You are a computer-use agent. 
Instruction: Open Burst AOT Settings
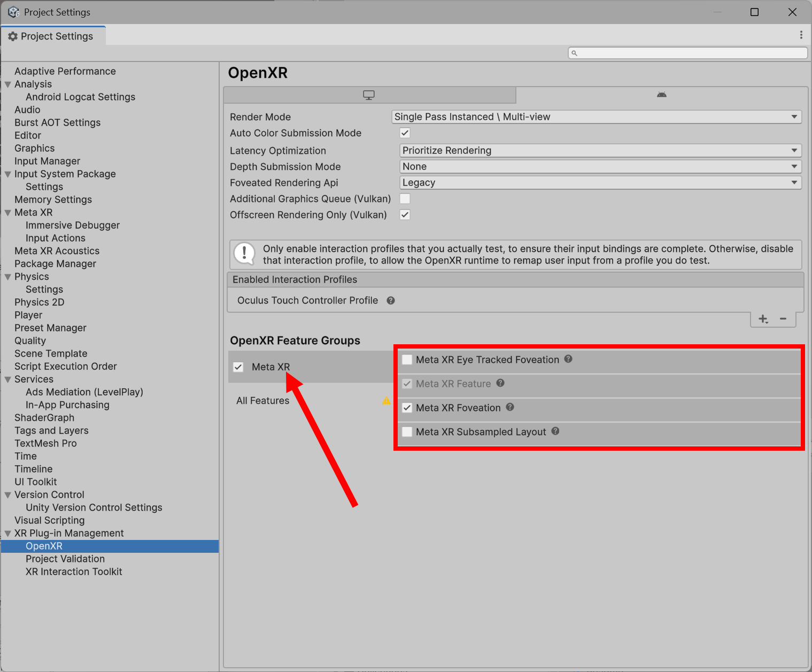57,122
